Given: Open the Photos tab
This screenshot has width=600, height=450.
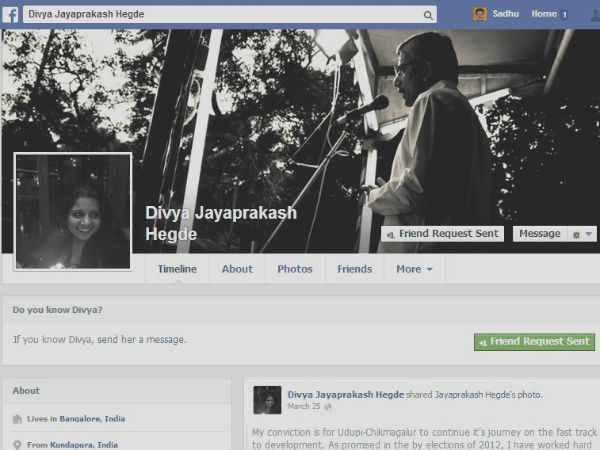Looking at the screenshot, I should coord(295,269).
